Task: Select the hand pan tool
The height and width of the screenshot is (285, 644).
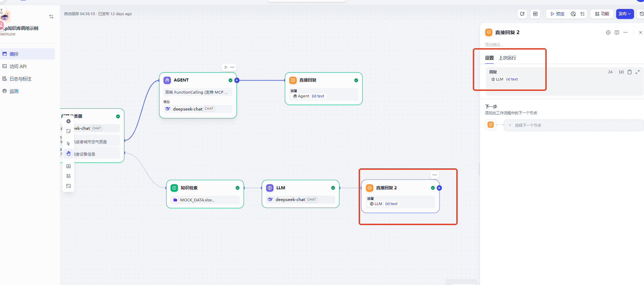Action: [68, 154]
